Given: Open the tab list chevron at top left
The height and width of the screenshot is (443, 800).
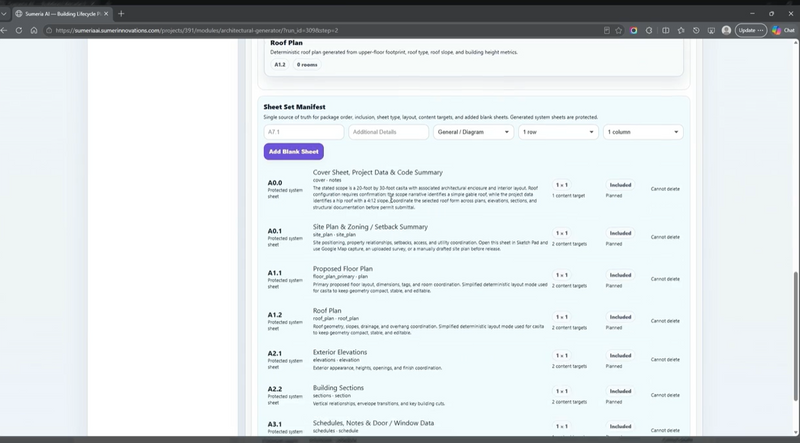Looking at the screenshot, I should pos(4,14).
